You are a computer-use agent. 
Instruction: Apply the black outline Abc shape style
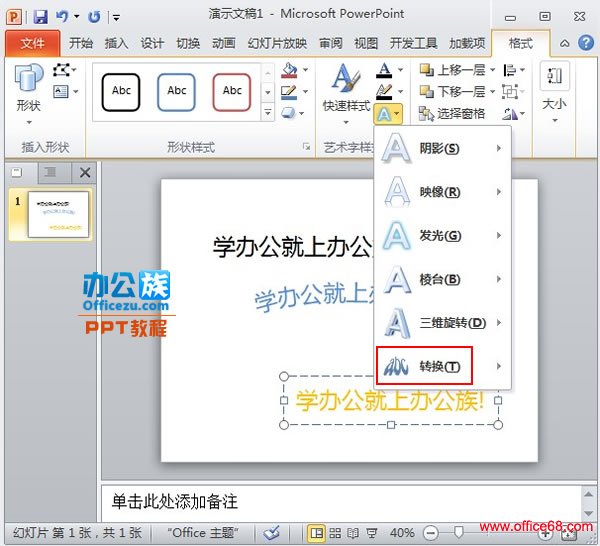(x=121, y=92)
